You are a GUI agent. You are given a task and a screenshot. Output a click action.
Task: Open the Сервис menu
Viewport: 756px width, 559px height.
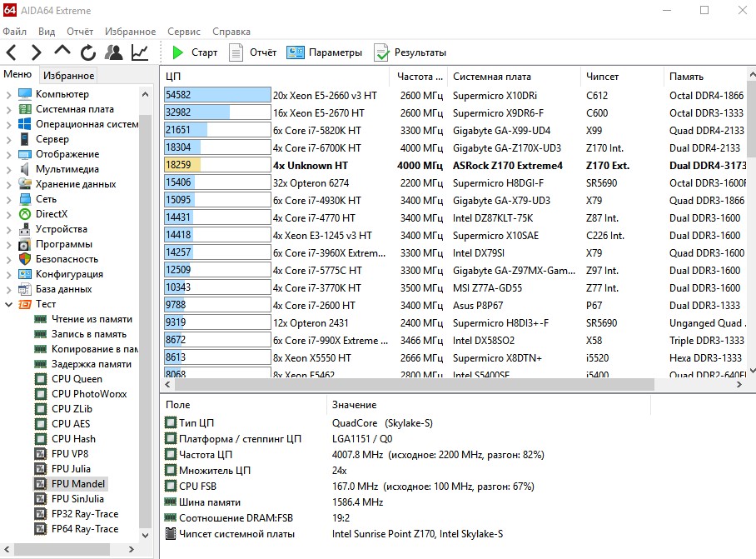point(184,32)
